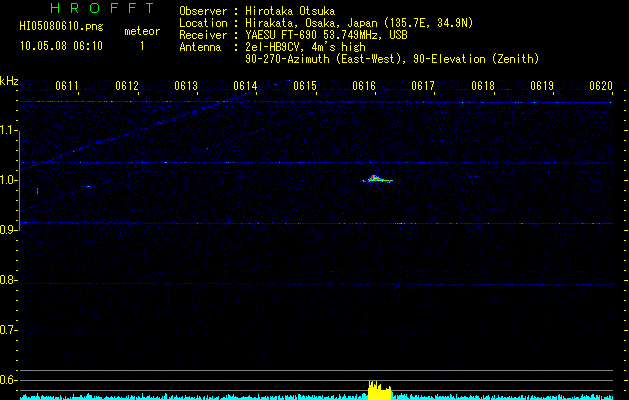This screenshot has height=400, width=629.
Task: Select the 0617 time marker
Action: tap(423, 86)
